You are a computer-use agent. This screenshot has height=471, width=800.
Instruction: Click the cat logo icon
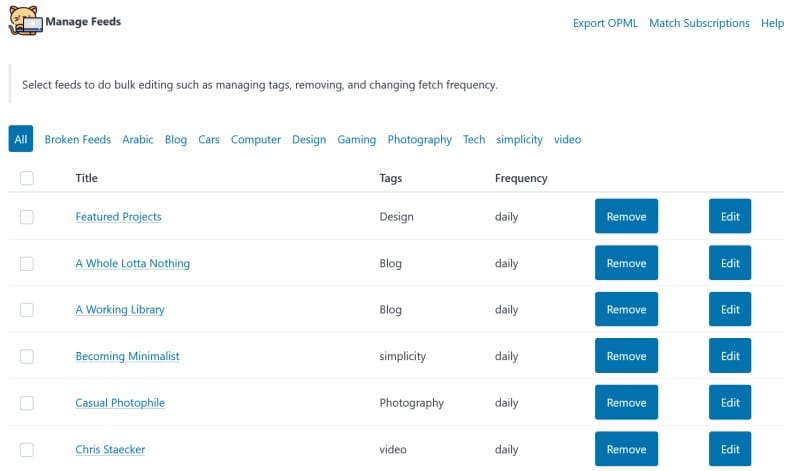click(26, 22)
